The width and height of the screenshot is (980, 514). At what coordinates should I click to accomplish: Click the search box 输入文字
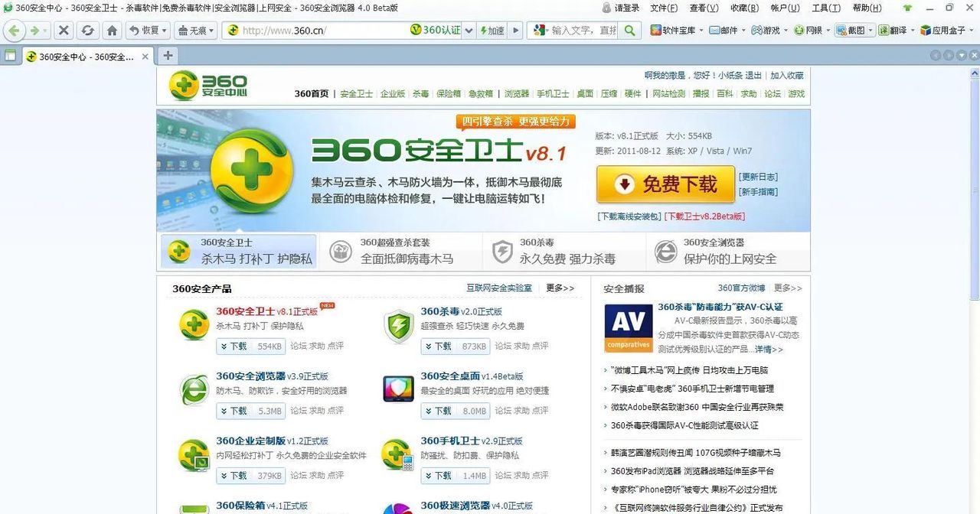584,31
